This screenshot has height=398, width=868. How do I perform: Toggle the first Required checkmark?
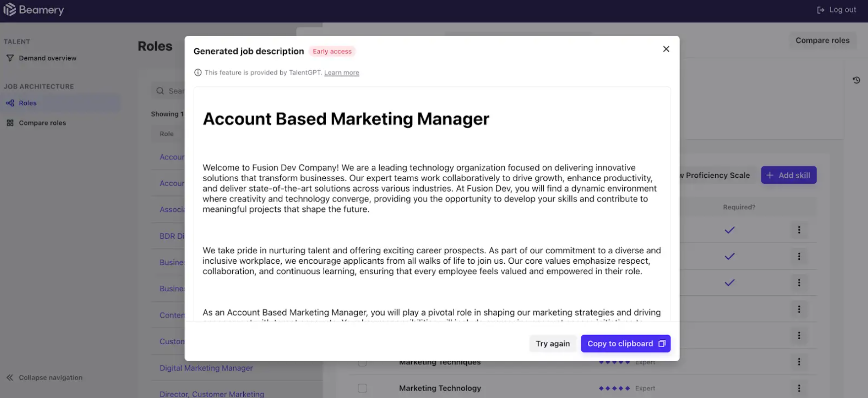730,230
